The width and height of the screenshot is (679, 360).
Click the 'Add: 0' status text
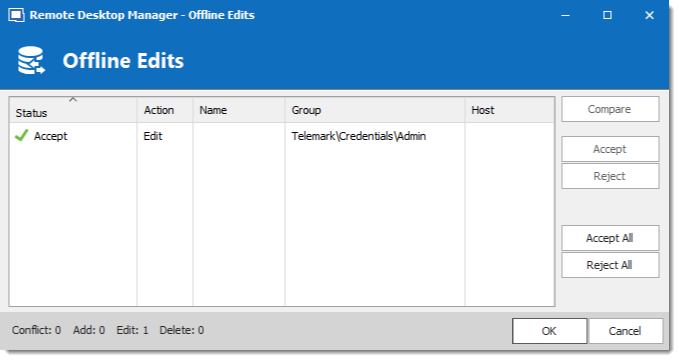(x=89, y=330)
